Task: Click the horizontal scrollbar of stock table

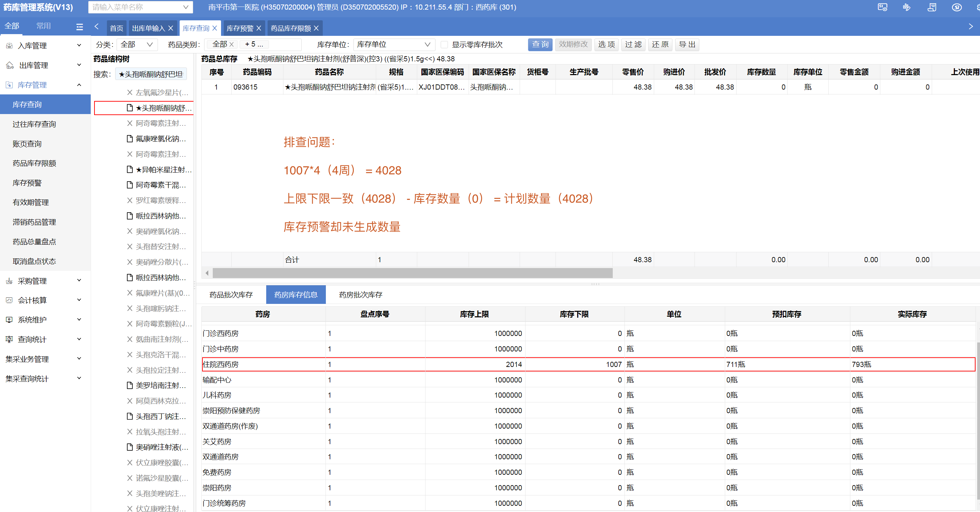Action: click(412, 273)
